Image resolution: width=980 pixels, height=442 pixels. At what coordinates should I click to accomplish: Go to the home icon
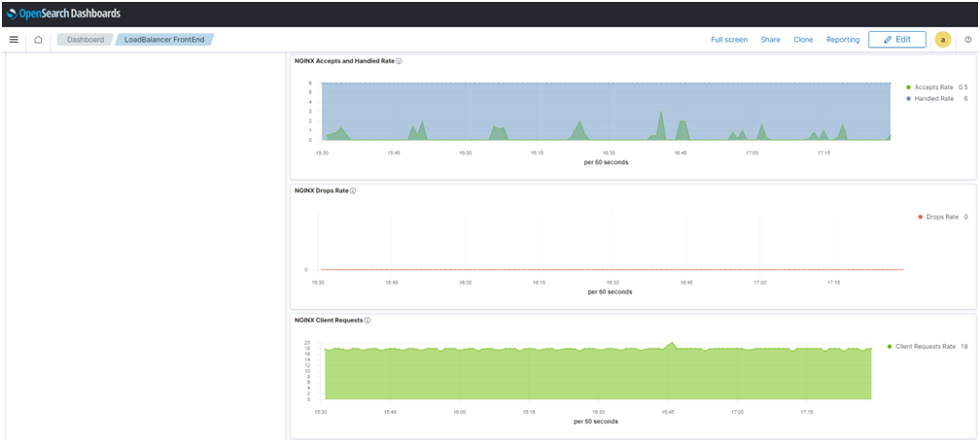point(38,39)
